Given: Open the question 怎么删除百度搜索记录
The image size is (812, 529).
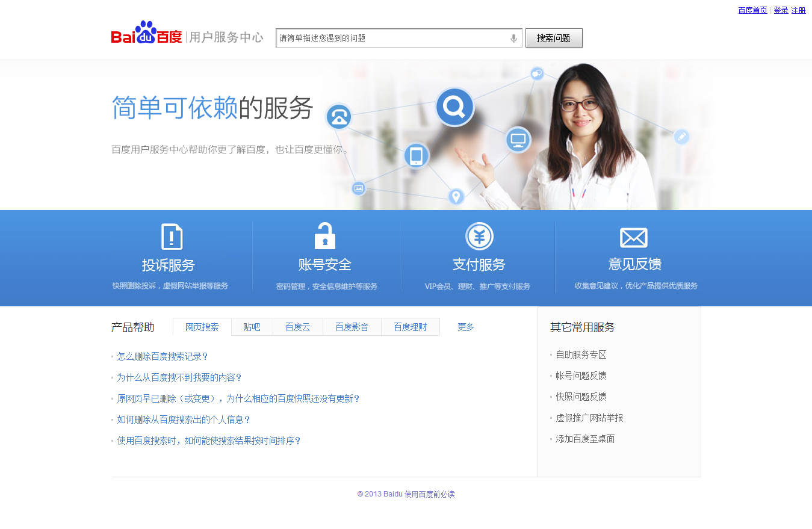Looking at the screenshot, I should coord(163,356).
